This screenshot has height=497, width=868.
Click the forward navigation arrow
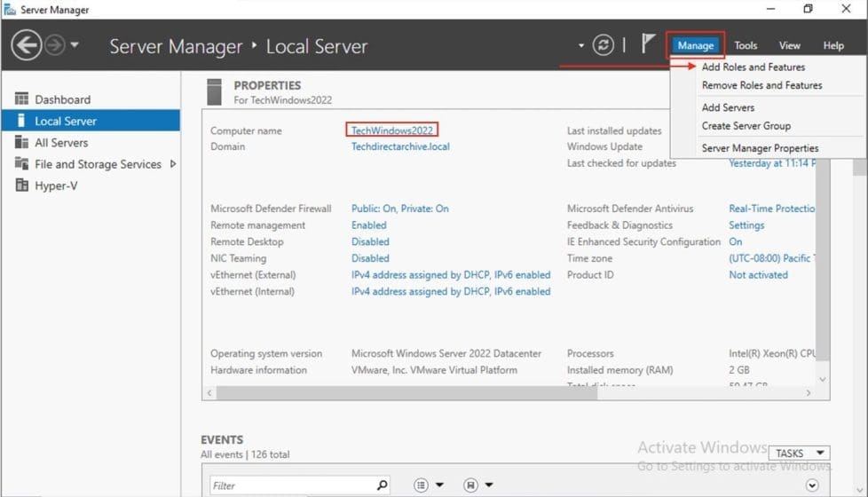[55, 45]
